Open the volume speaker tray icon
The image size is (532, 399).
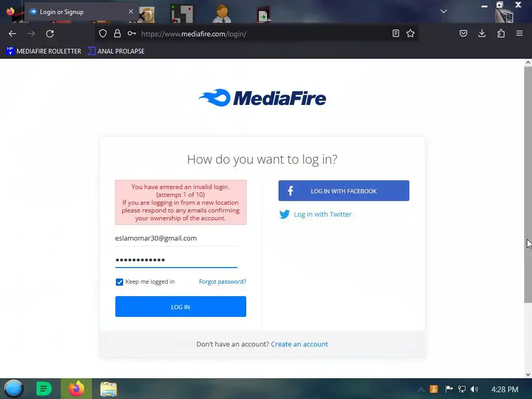point(474,389)
